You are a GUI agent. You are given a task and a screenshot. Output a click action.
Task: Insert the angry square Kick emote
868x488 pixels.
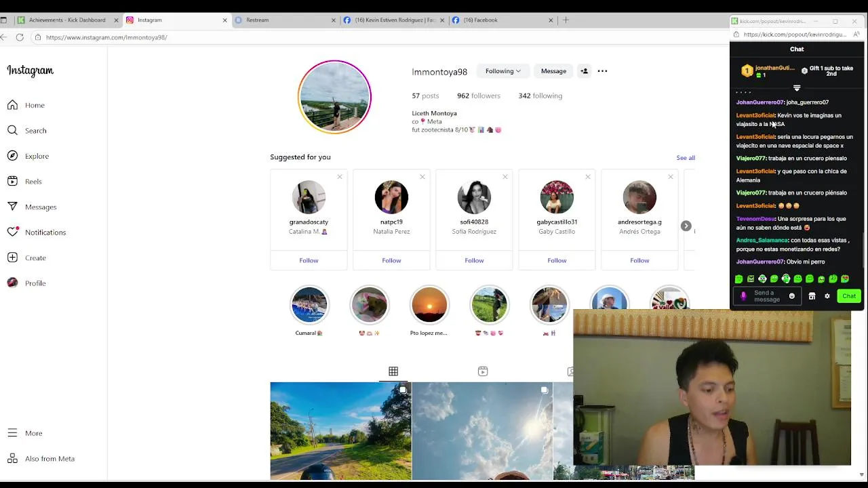751,279
